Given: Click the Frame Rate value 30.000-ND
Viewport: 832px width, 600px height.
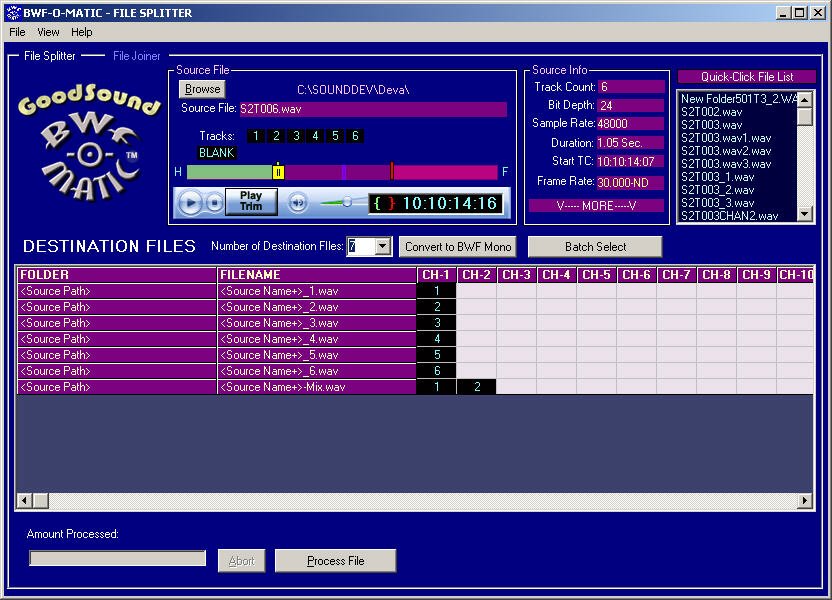Looking at the screenshot, I should click(630, 182).
